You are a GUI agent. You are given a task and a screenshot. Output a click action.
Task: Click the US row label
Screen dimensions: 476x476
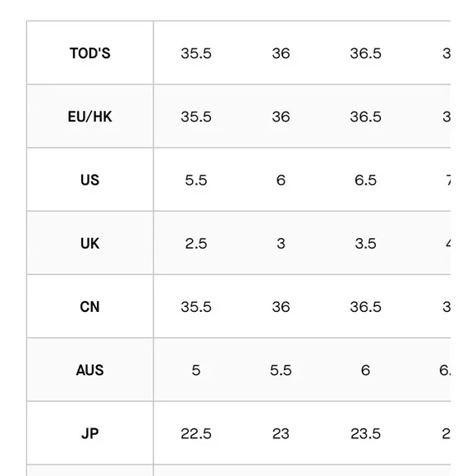[89, 180]
